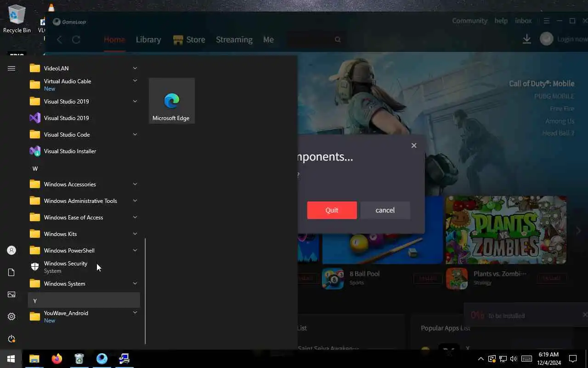588x368 pixels.
Task: Open GameLoop downloads arrow icon
Action: point(527,39)
